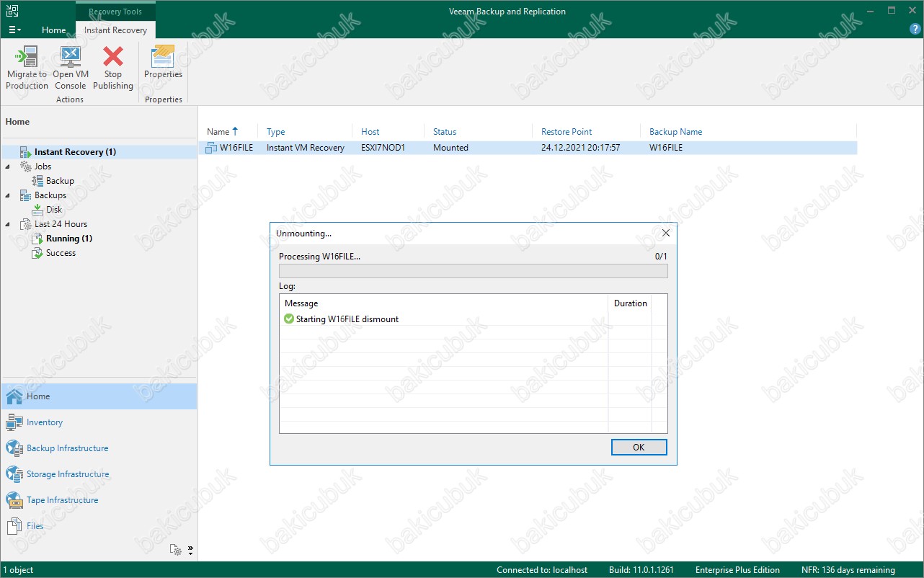Click Duration column header in log
The width and height of the screenshot is (924, 578).
[x=630, y=303]
